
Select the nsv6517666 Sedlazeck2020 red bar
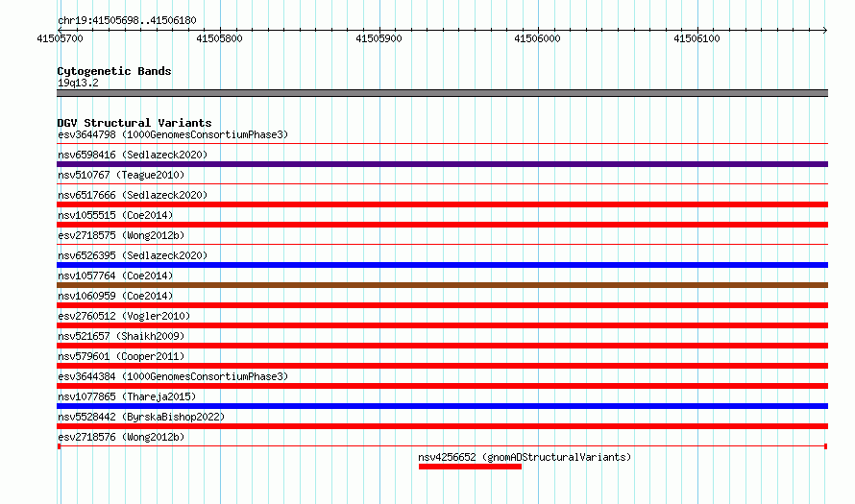click(x=442, y=204)
